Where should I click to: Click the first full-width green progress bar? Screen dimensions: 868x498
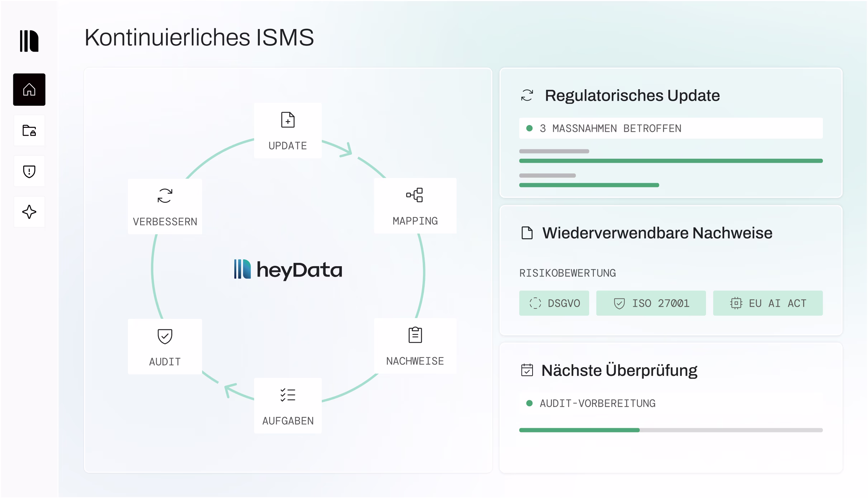click(671, 161)
